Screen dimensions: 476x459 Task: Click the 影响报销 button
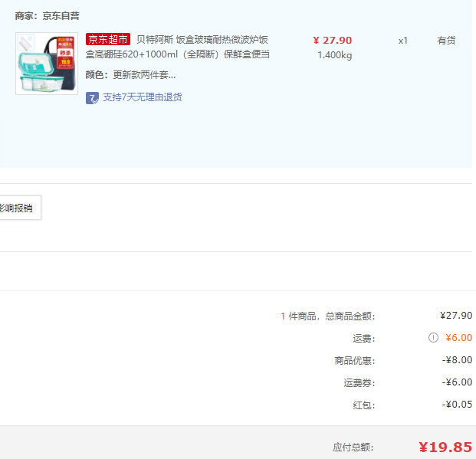(20, 208)
